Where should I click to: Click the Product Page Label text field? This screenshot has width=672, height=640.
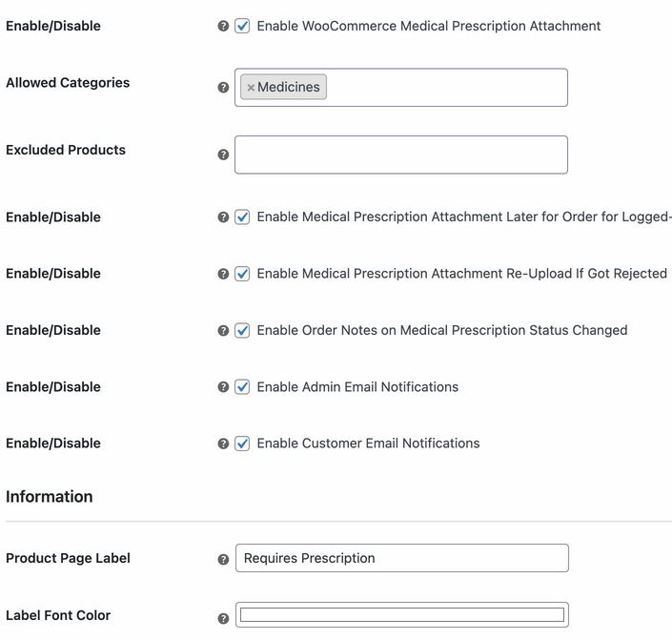tap(402, 558)
